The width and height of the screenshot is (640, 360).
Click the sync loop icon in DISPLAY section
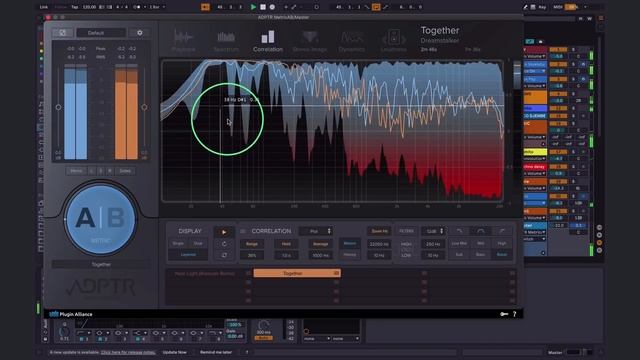(224, 255)
